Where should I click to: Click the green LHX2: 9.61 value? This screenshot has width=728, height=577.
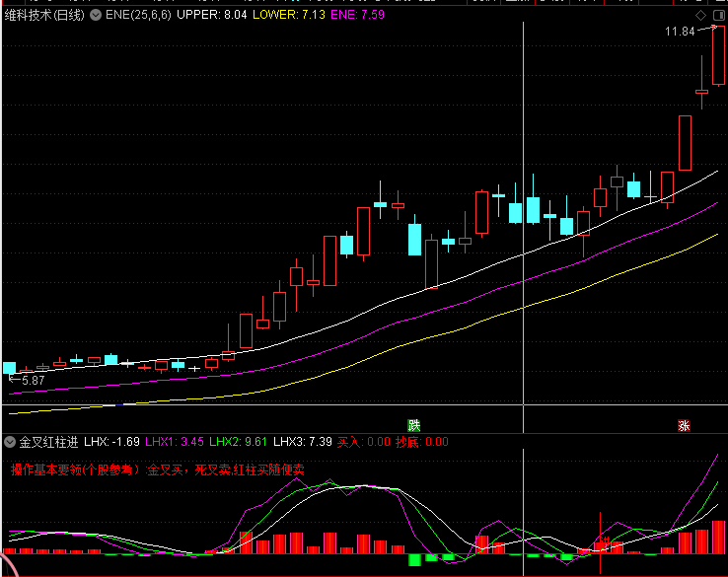click(238, 442)
